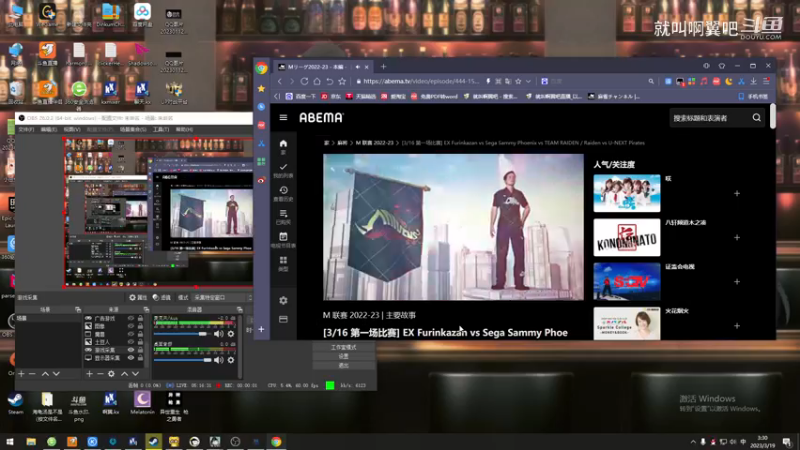800x450 pixels.
Task: Toggle visibility of 广告游戏 source in OBS
Action: pyautogui.click(x=131, y=318)
